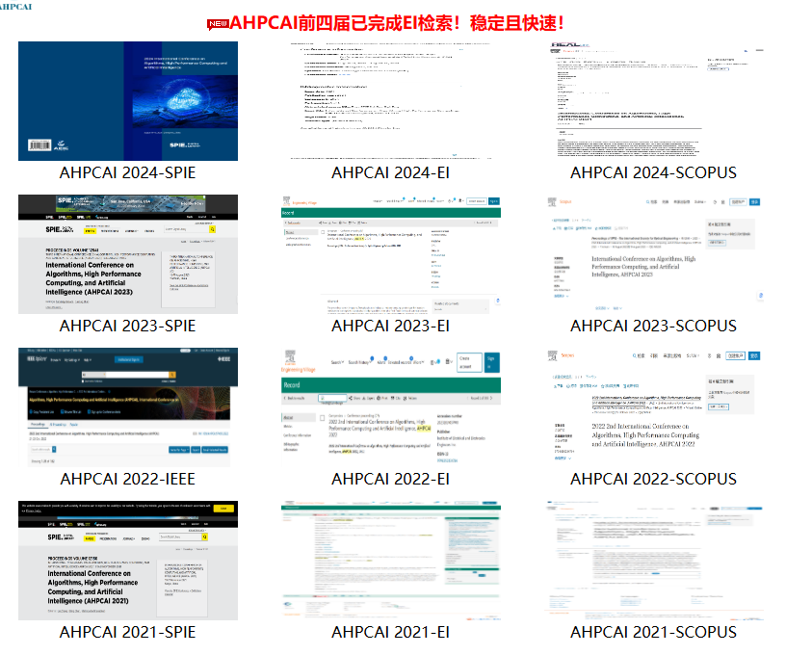
Task: Open the AHPCAI 2023-SPIE proceedings thumbnail
Action: [x=128, y=254]
